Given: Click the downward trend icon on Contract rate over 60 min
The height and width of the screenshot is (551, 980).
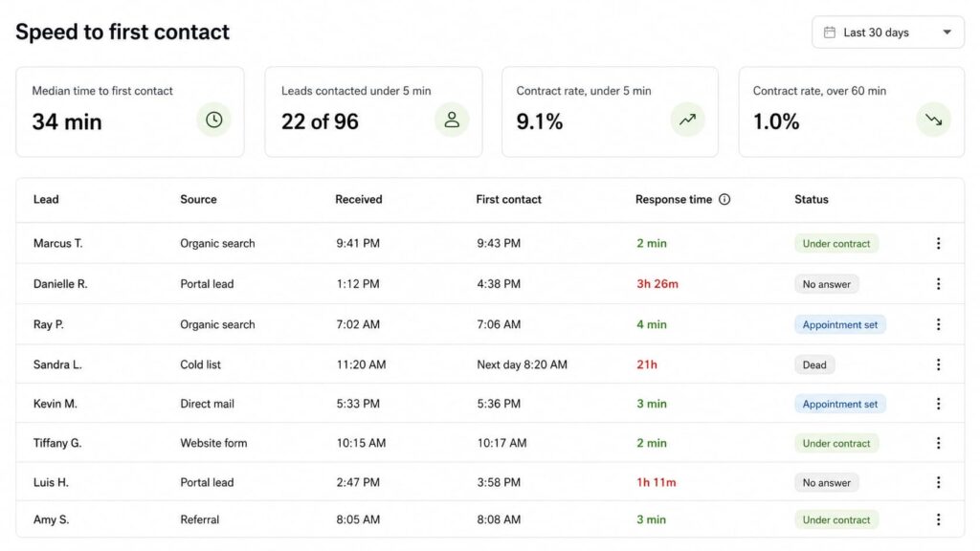Looking at the screenshot, I should (x=934, y=120).
